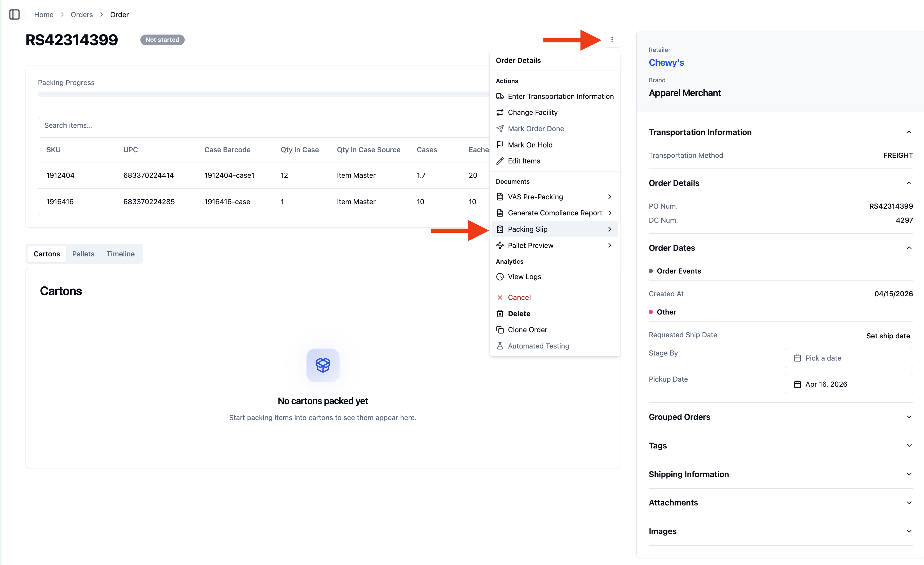Click the three-dot order menu button

coord(612,40)
